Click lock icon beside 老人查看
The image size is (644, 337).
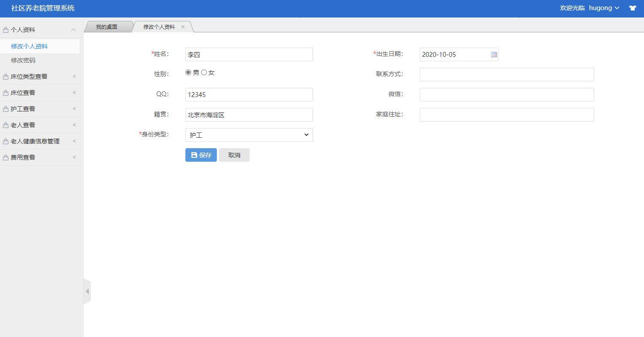6,125
